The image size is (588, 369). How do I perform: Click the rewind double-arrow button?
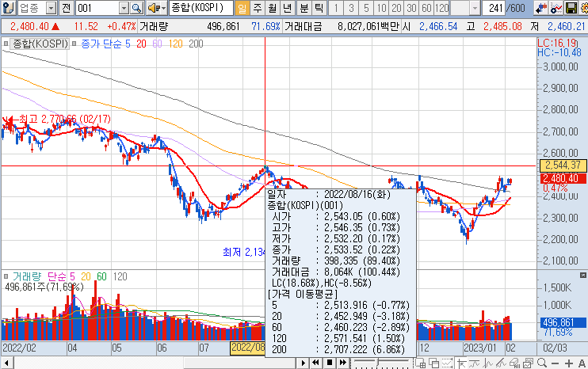(x=315, y=363)
